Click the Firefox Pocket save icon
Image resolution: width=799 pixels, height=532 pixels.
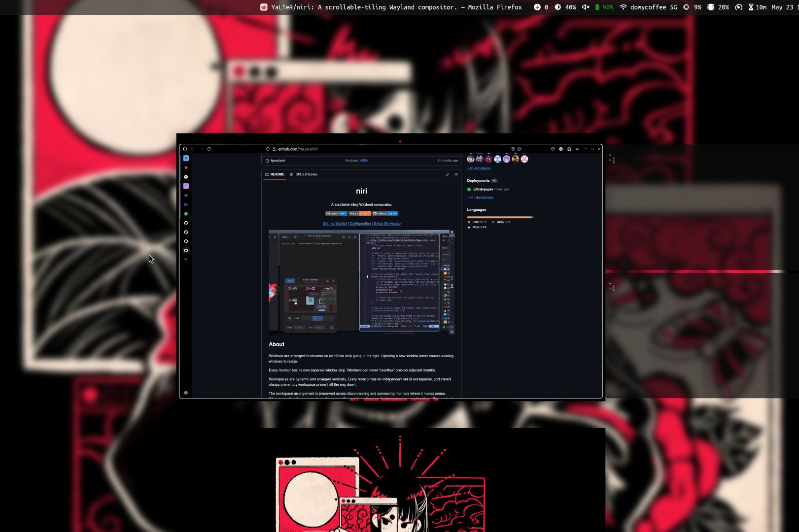[x=553, y=149]
